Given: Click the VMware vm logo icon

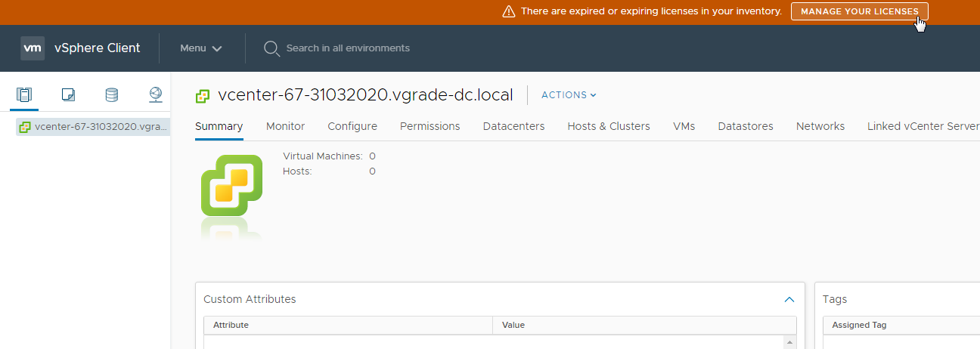Looking at the screenshot, I should tap(33, 48).
